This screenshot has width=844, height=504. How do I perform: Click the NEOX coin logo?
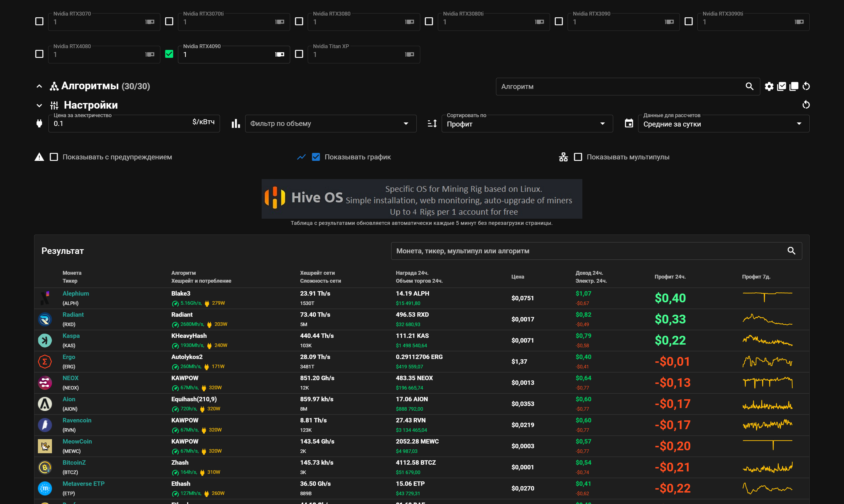coord(45,383)
